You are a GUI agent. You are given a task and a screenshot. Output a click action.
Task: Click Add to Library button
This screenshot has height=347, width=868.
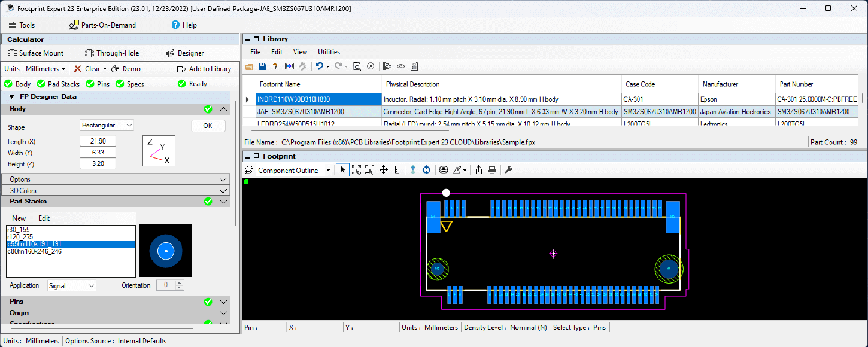[x=204, y=69]
